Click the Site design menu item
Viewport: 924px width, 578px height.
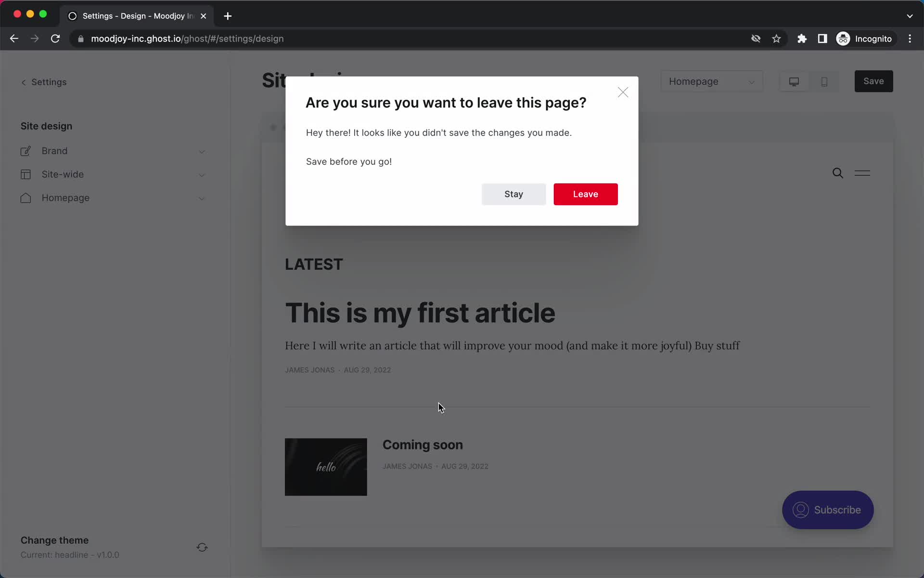pyautogui.click(x=46, y=126)
